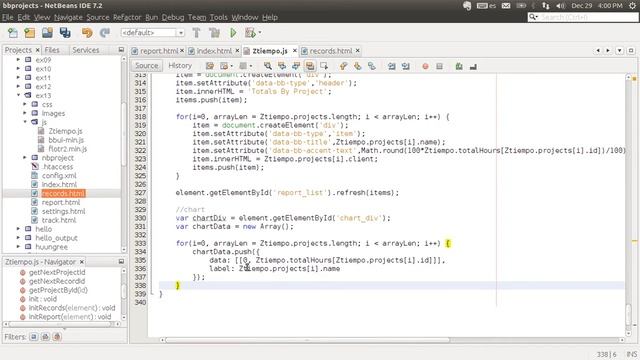Click the Find Next Occurrence icon
This screenshot has width=640, height=360.
coord(296,66)
